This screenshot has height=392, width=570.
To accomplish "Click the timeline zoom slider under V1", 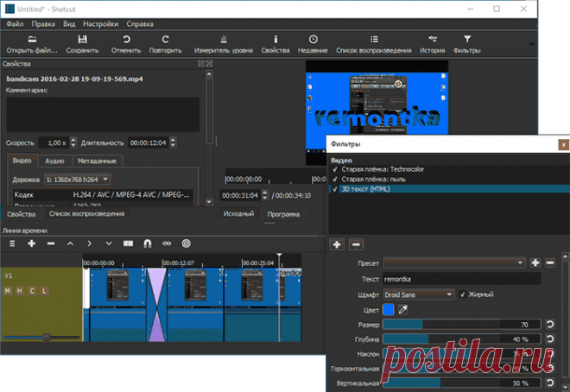I will tap(41, 337).
